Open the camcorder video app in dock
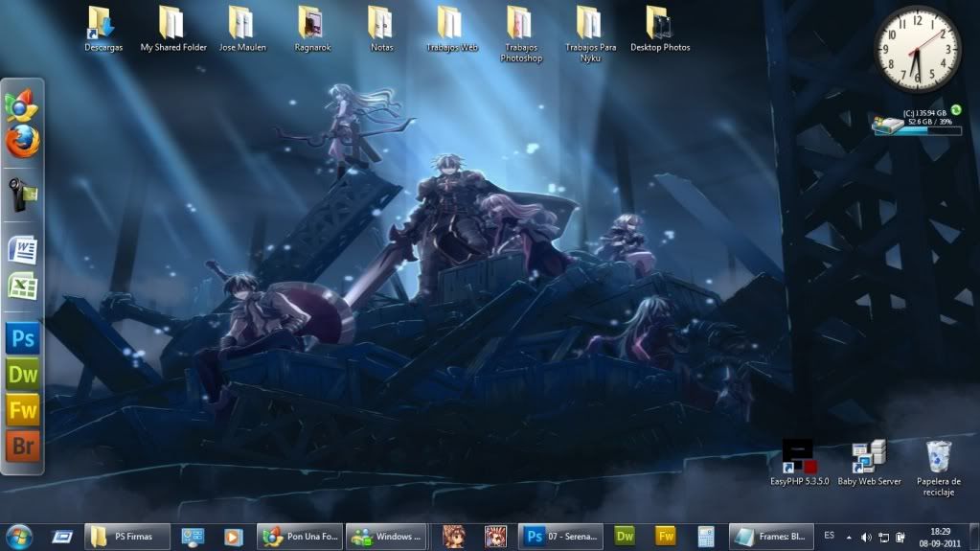Viewport: 980px width, 551px height. pos(22,195)
